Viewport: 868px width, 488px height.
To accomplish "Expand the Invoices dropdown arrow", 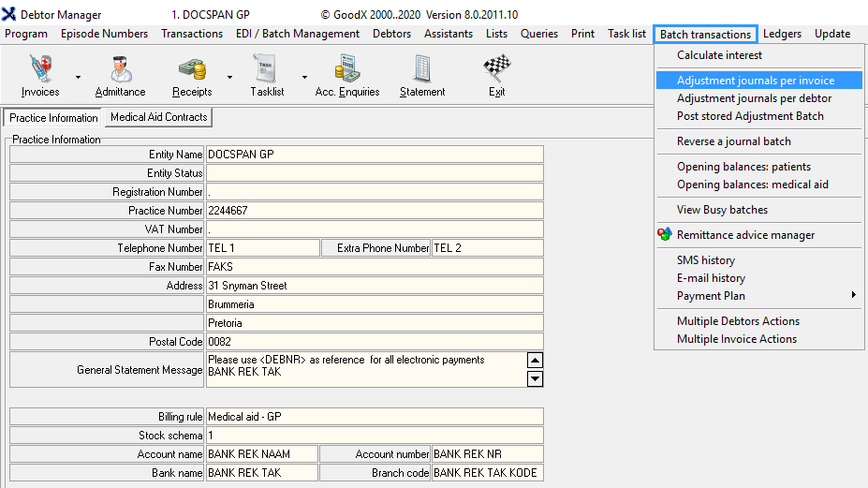I will tap(78, 78).
